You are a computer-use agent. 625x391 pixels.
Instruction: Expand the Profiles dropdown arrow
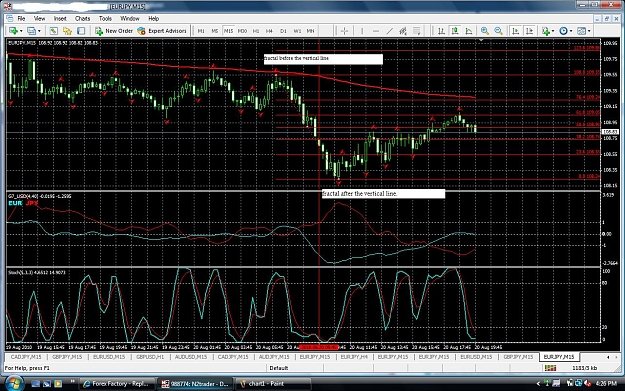pyautogui.click(x=39, y=31)
